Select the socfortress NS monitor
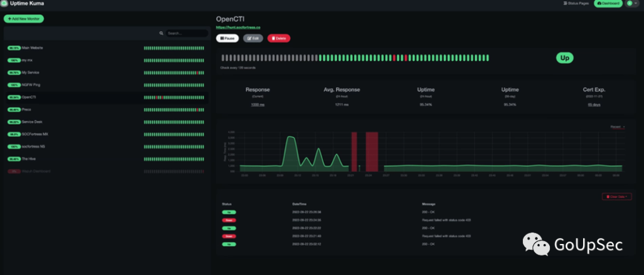This screenshot has height=275, width=644. pos(106,147)
